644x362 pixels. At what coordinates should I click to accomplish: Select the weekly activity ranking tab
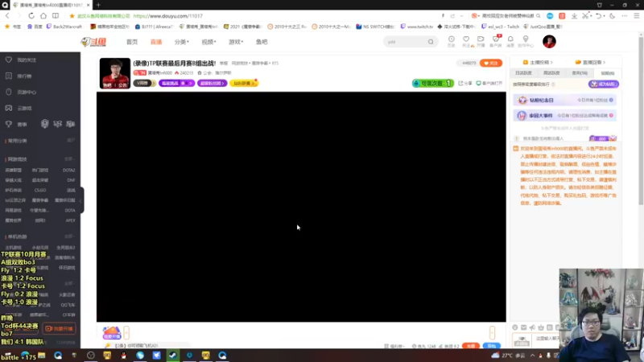coord(551,73)
